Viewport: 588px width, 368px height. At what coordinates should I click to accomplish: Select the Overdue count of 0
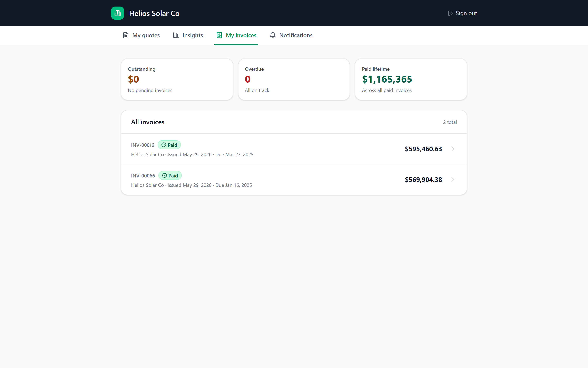[248, 79]
